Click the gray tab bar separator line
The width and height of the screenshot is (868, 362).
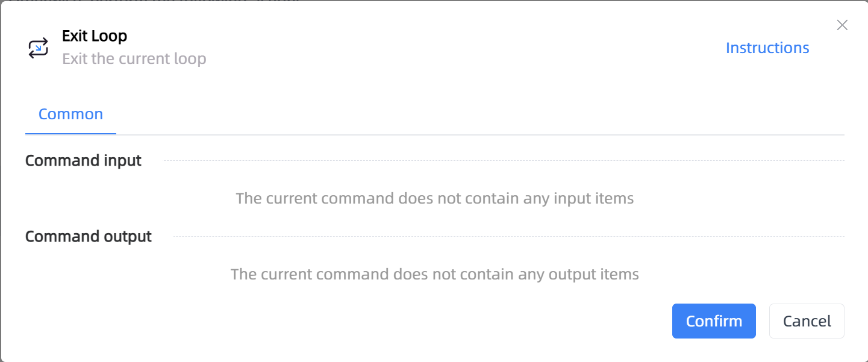coord(480,135)
